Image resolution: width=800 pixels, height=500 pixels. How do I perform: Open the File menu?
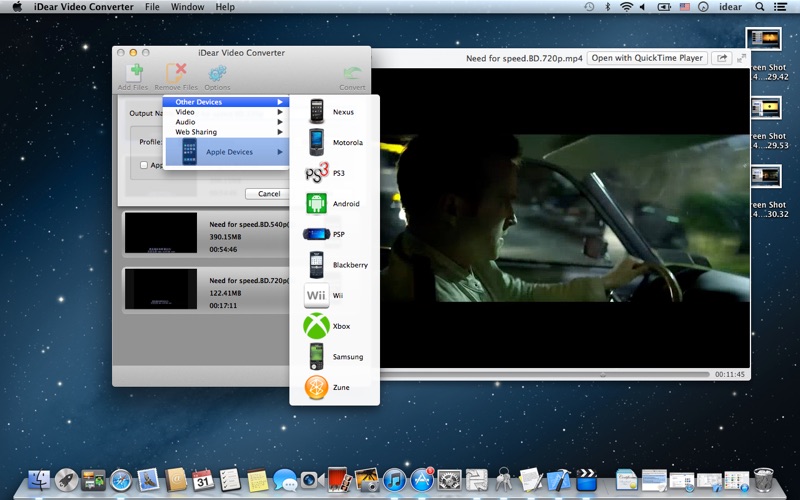tap(152, 7)
